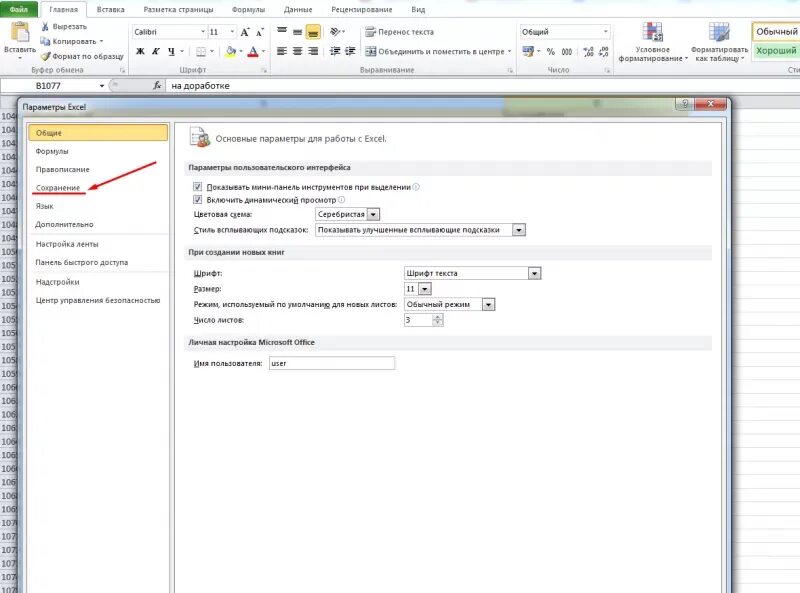Image resolution: width=800 pixels, height=593 pixels.
Task: Click the cell borders icon
Action: click(201, 52)
